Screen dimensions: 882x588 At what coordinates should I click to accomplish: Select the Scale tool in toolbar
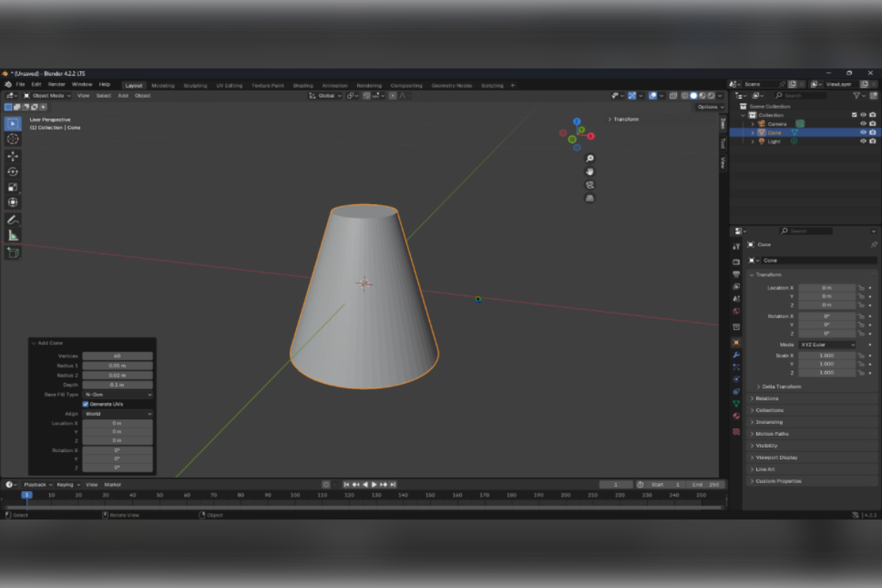(x=12, y=187)
